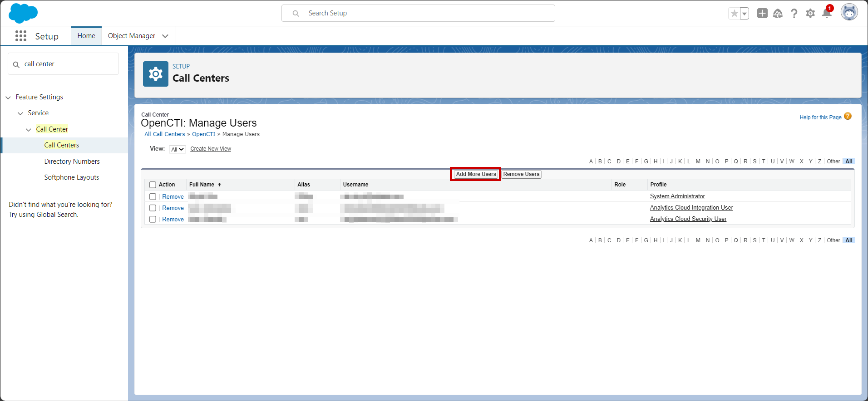Click the SETUP label above Call Centers
This screenshot has width=868, height=401.
[x=181, y=66]
